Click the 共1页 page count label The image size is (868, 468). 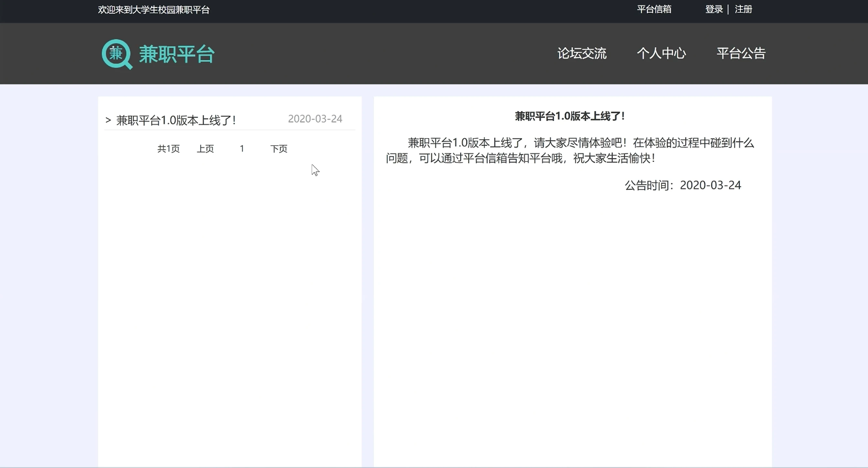(x=169, y=149)
